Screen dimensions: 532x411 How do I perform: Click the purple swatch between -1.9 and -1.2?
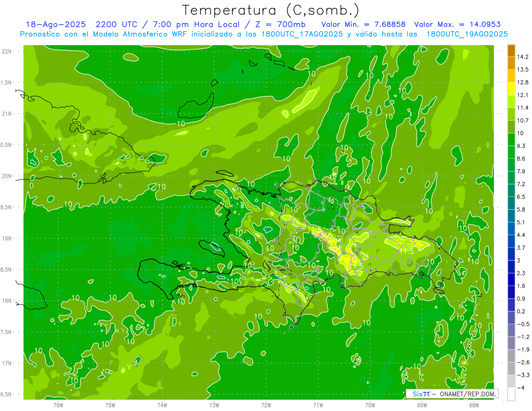coord(511,343)
